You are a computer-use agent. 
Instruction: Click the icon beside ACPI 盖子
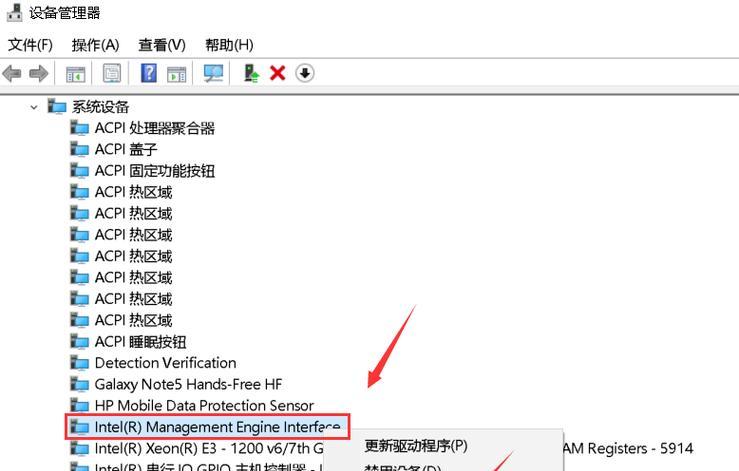click(80, 149)
